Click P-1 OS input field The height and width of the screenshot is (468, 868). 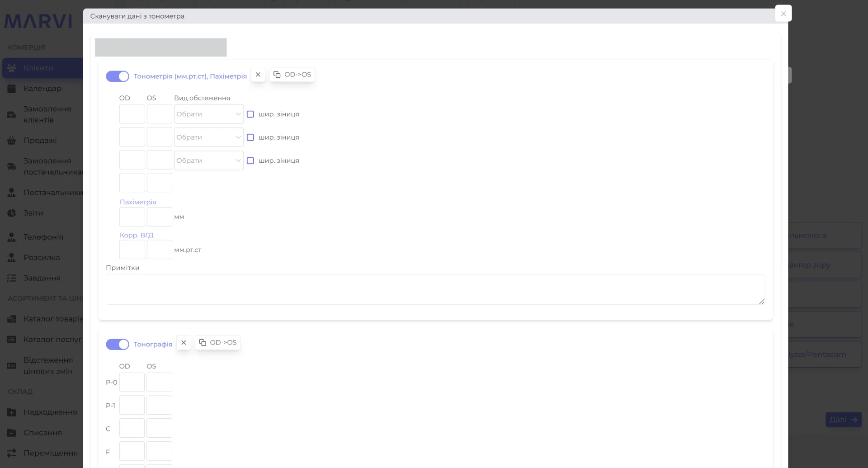(x=159, y=405)
